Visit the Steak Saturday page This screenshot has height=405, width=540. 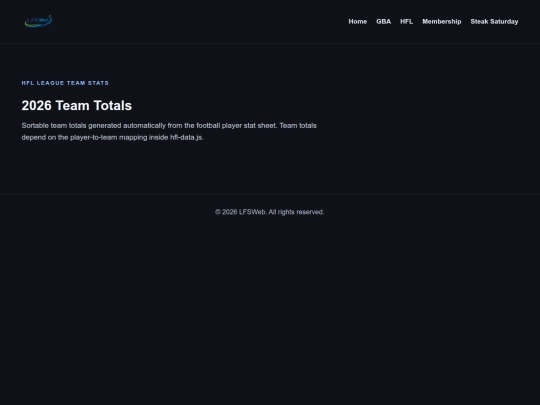(x=494, y=21)
